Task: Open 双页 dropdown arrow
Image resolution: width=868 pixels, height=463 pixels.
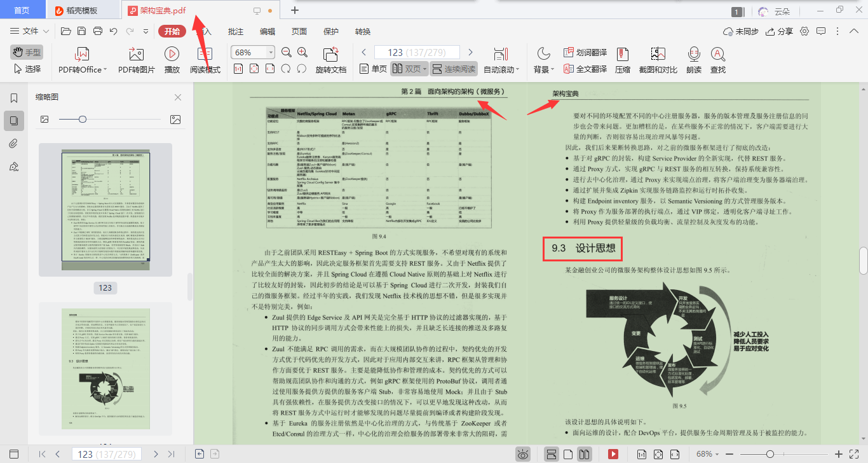Action: [x=424, y=69]
